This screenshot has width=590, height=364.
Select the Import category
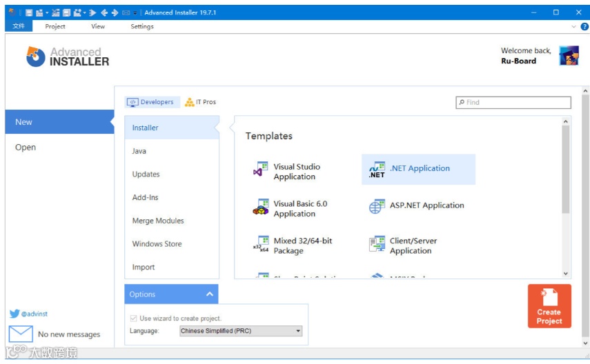[x=172, y=267]
